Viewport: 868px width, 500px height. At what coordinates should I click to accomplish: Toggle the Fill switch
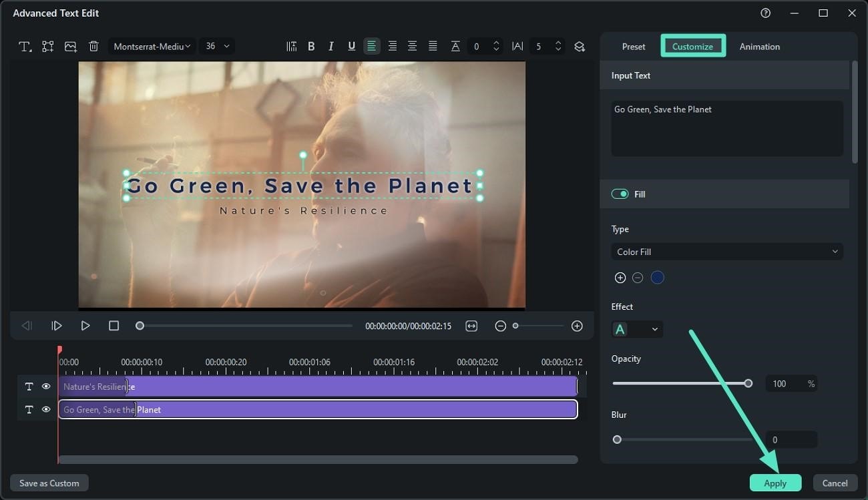pos(620,194)
